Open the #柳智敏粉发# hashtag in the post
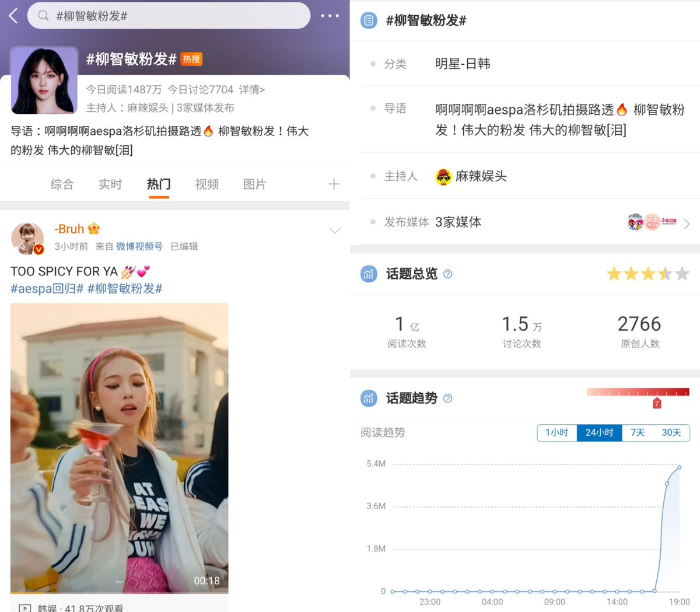The image size is (700, 612). point(125,288)
